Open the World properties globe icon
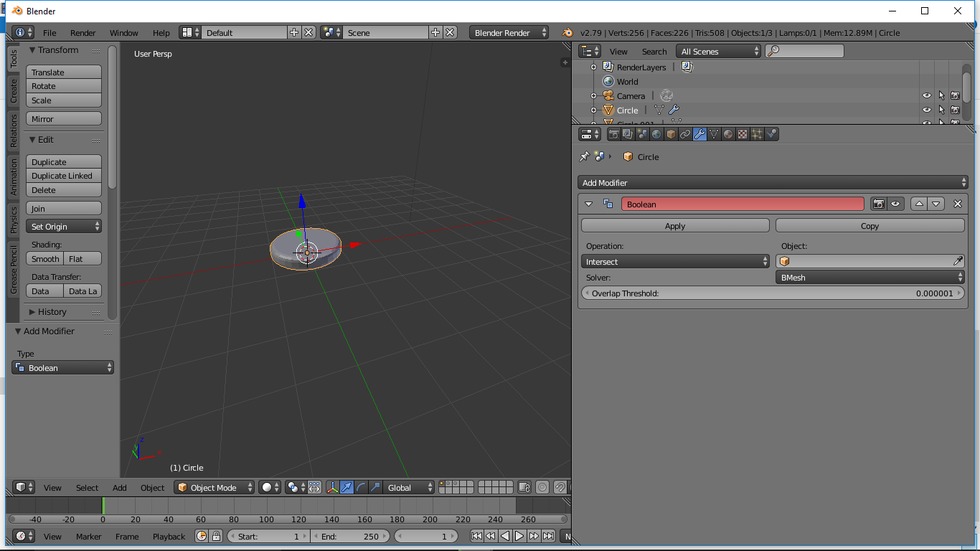This screenshot has height=551, width=980. pyautogui.click(x=656, y=134)
